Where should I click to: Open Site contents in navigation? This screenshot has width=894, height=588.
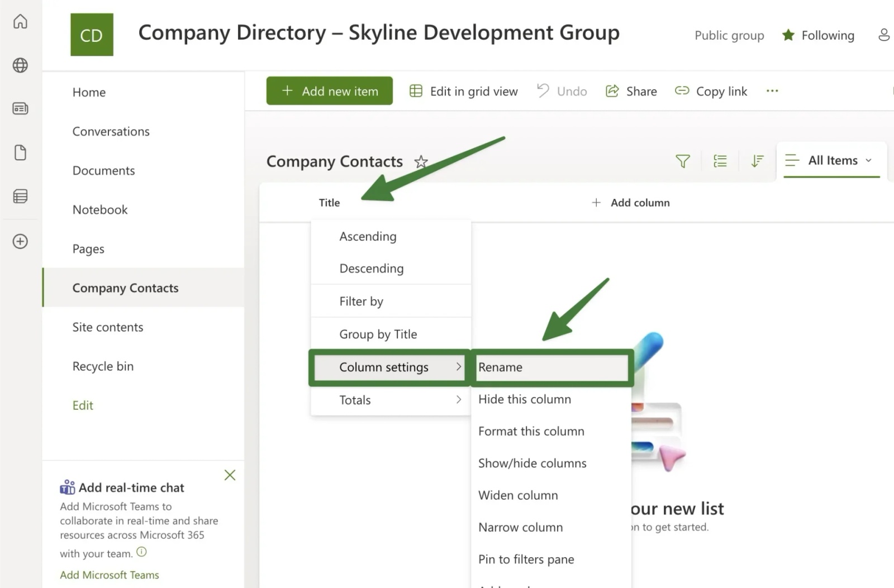(x=107, y=327)
